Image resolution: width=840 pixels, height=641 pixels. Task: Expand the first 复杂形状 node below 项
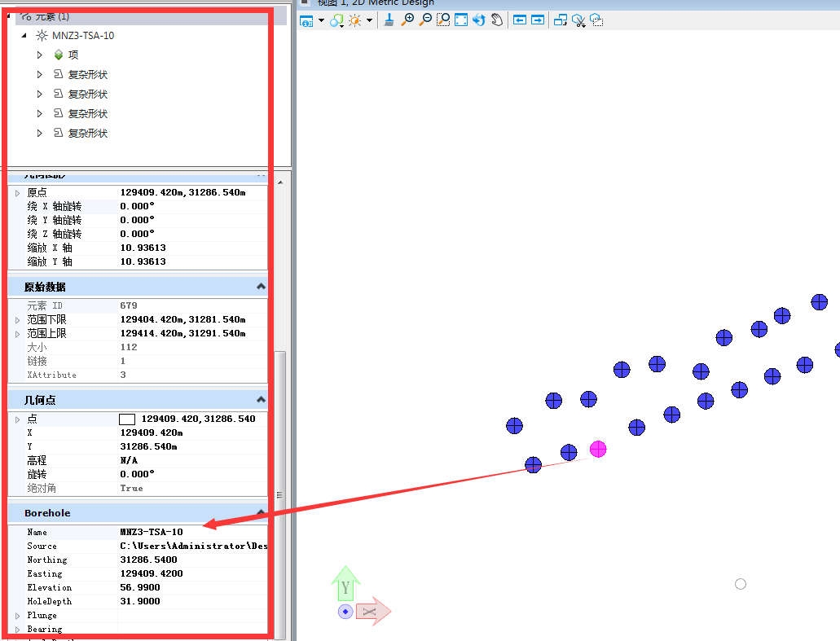(x=40, y=75)
